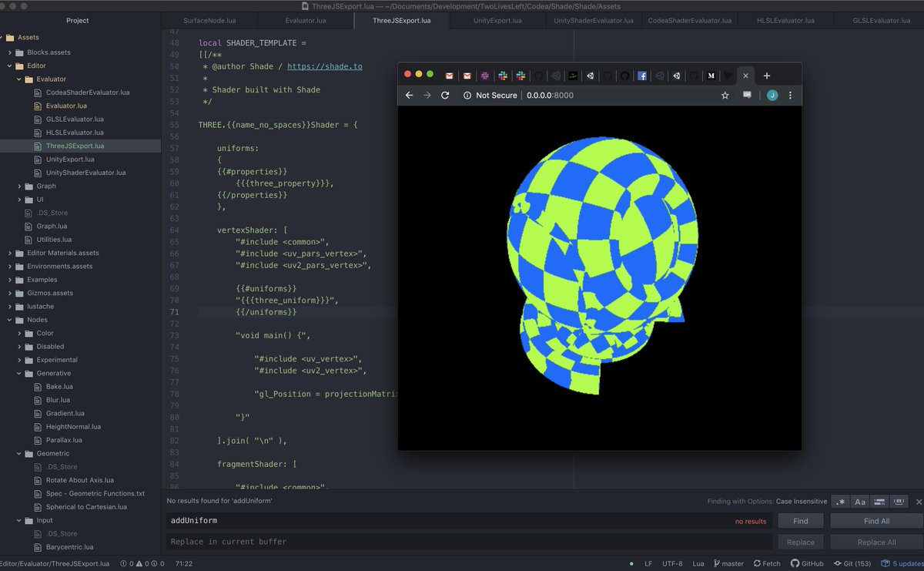
Task: Toggle regex search in the find bar
Action: coord(840,501)
